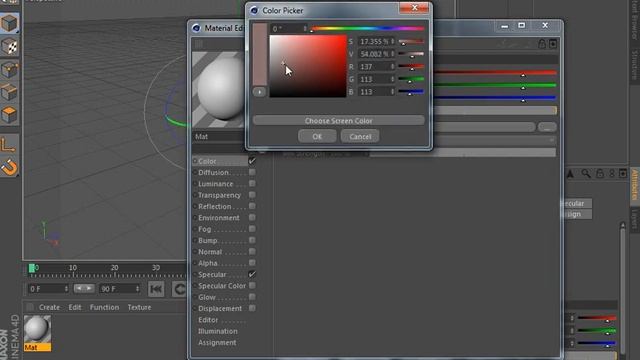Viewport: 640px width, 360px height.
Task: Select the Mat material thumbnail
Action: pos(37,329)
